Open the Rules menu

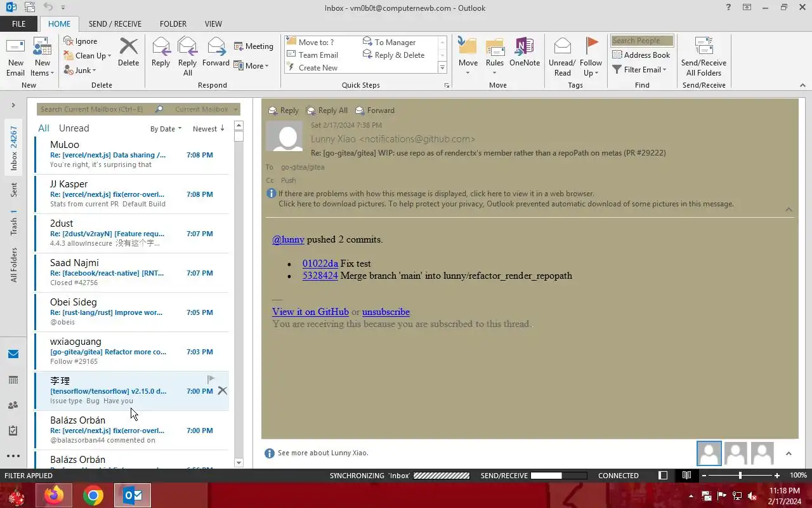(x=495, y=57)
